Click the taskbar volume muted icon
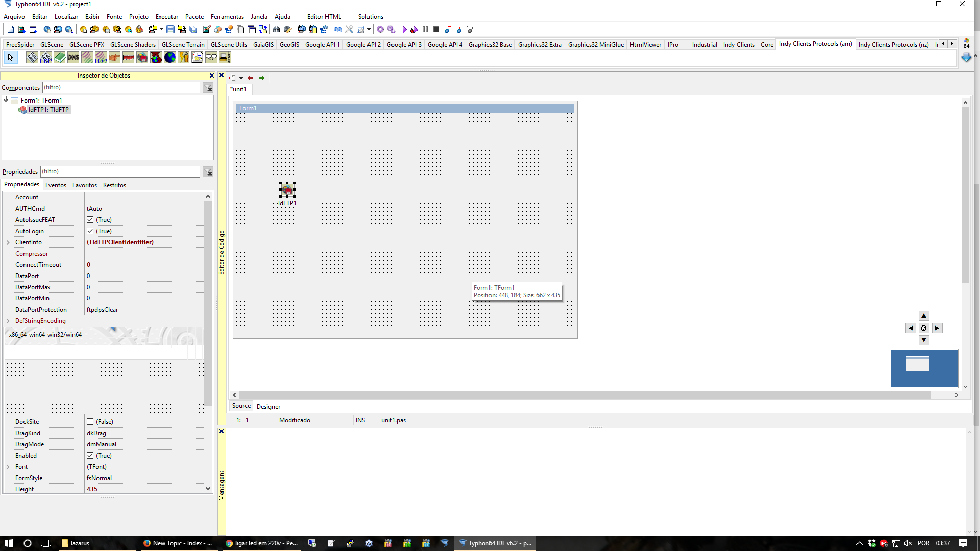This screenshot has height=551, width=980. point(908,543)
